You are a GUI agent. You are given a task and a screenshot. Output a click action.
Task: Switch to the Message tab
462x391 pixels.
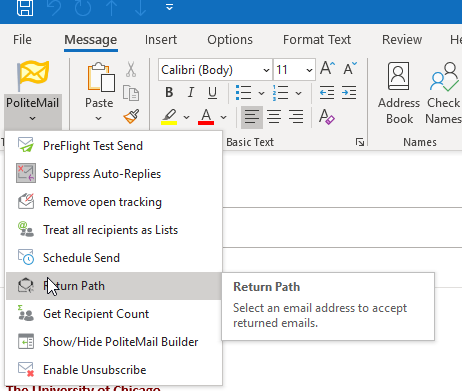coord(91,40)
